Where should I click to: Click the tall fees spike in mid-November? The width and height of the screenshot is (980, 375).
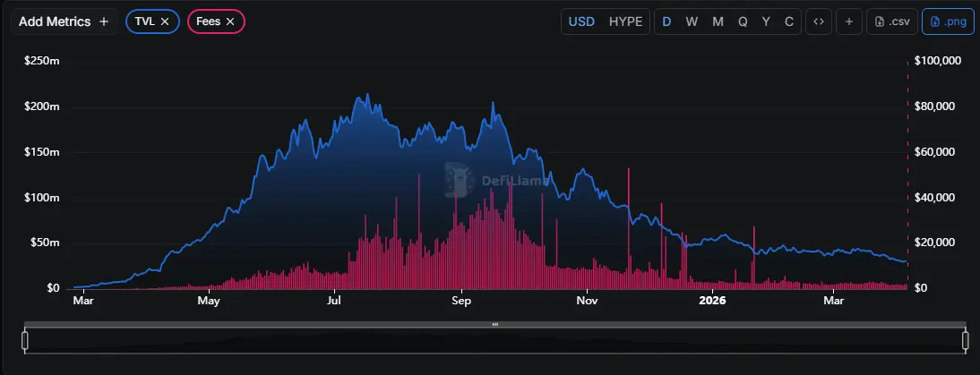click(x=629, y=224)
